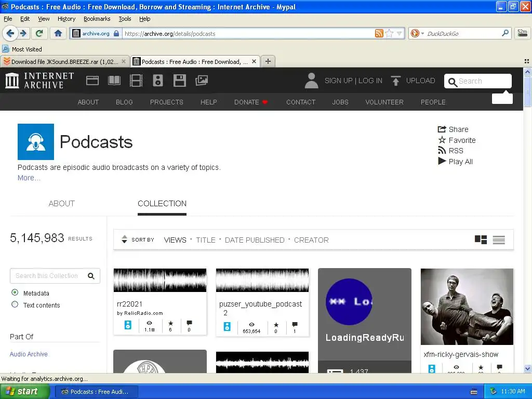Open the DONATE nav link
The width and height of the screenshot is (532, 399).
point(251,102)
